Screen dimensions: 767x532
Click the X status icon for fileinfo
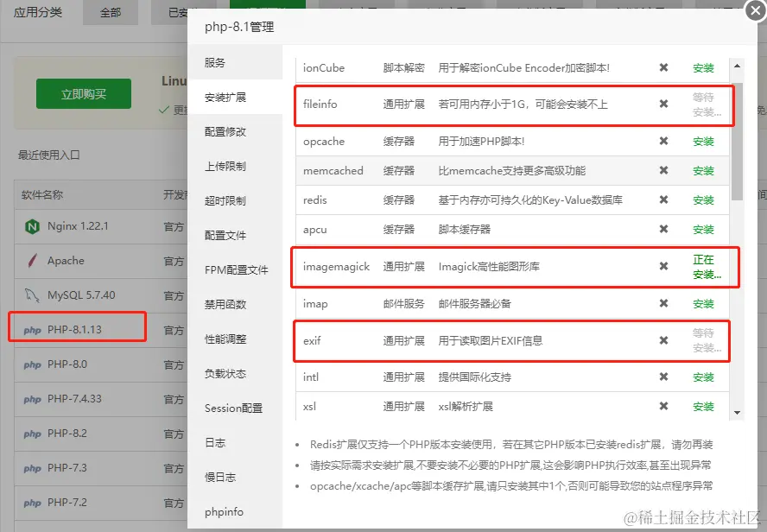pyautogui.click(x=663, y=104)
